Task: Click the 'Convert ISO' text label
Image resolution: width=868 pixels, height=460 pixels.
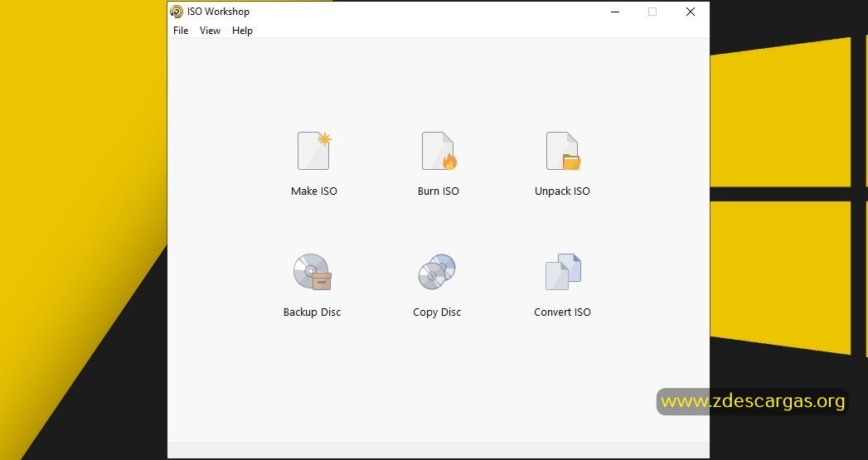Action: point(562,312)
